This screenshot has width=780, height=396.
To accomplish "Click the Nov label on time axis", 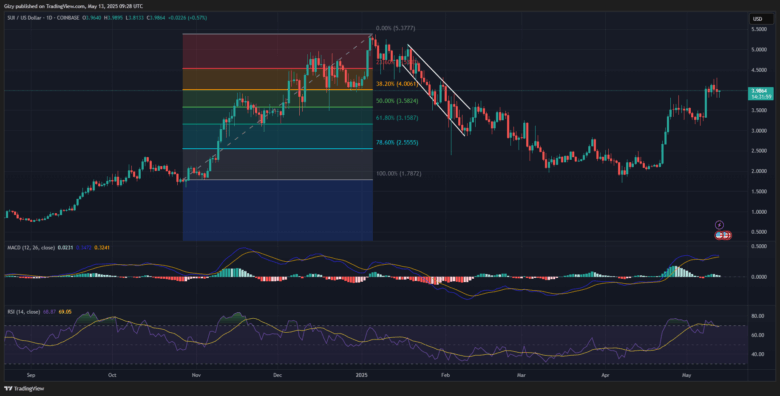I will pyautogui.click(x=196, y=376).
